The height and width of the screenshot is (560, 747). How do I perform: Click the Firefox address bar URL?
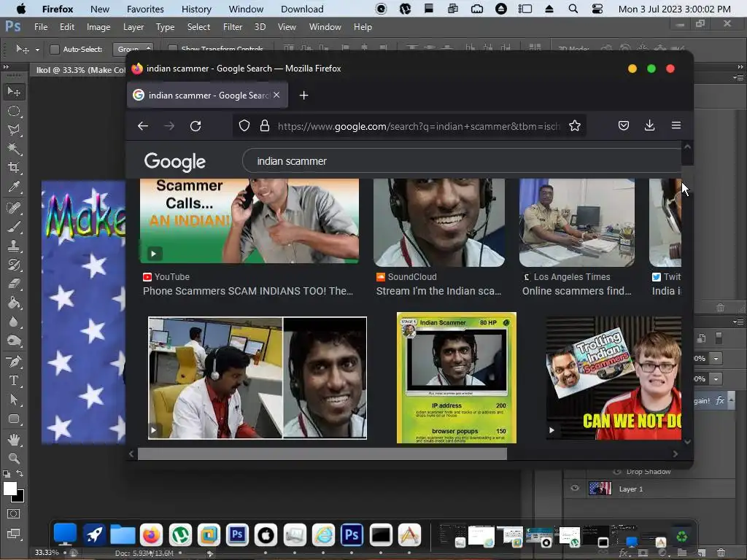[x=418, y=126]
